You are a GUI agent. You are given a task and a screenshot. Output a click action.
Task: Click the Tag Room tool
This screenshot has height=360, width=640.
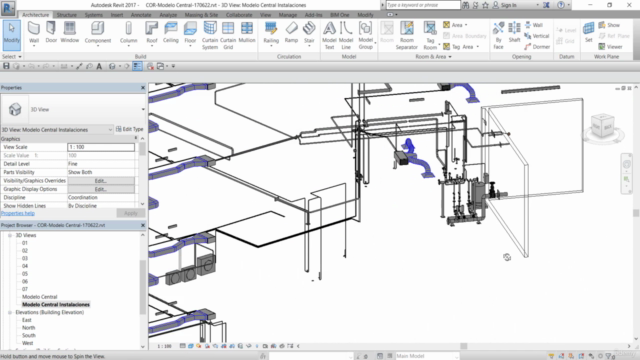click(x=430, y=36)
